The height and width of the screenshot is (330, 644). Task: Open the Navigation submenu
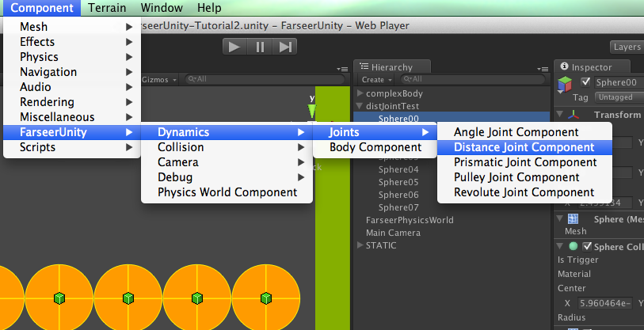click(72, 72)
